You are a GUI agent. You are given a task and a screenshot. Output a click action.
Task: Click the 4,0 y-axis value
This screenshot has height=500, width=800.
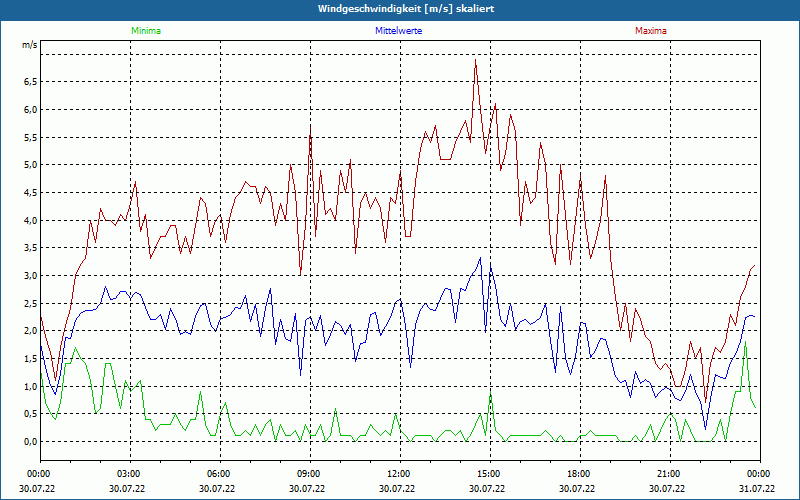tap(31, 220)
